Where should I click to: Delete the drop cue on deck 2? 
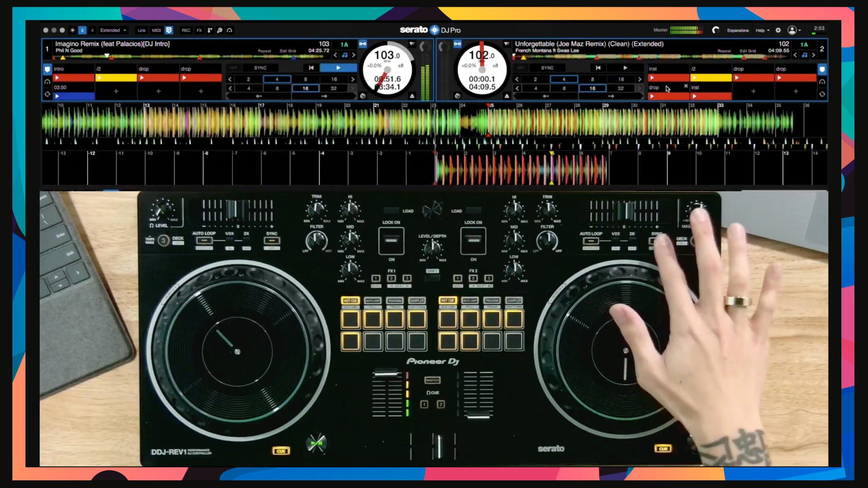pyautogui.click(x=686, y=86)
